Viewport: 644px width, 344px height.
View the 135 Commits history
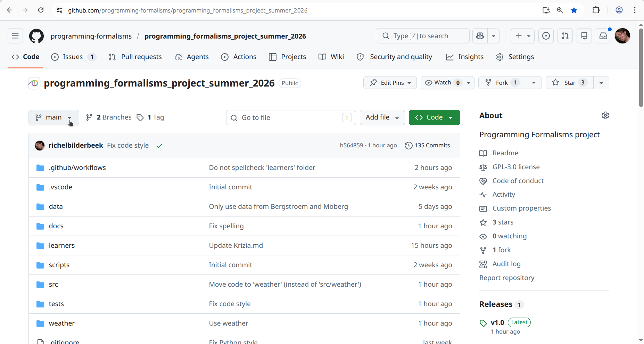[x=428, y=146]
